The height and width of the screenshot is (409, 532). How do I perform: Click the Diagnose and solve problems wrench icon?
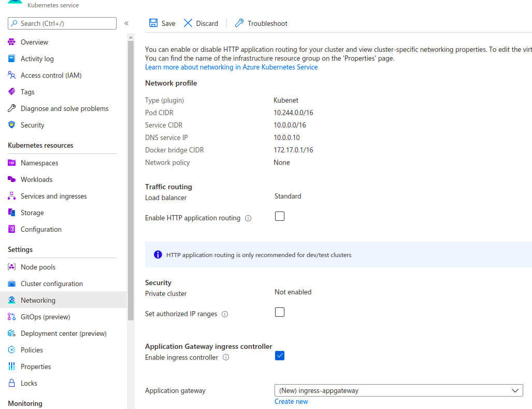click(x=11, y=108)
